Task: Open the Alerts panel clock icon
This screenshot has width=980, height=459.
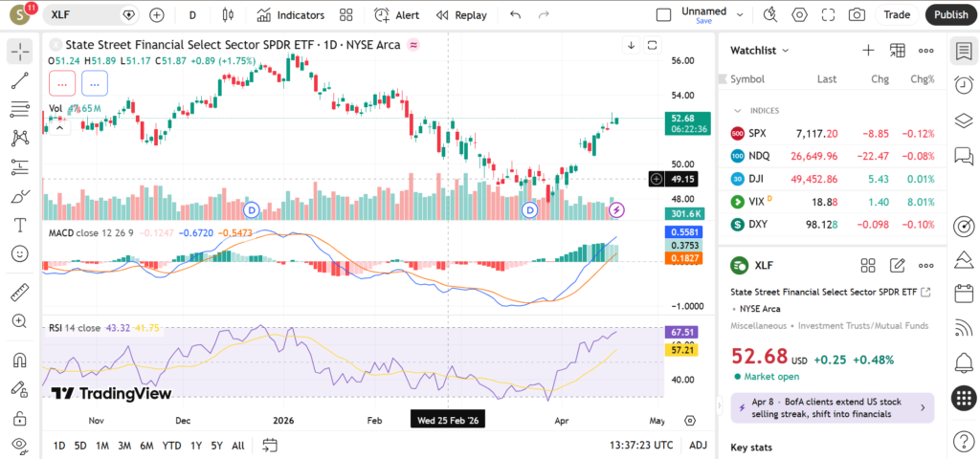Action: pos(964,86)
